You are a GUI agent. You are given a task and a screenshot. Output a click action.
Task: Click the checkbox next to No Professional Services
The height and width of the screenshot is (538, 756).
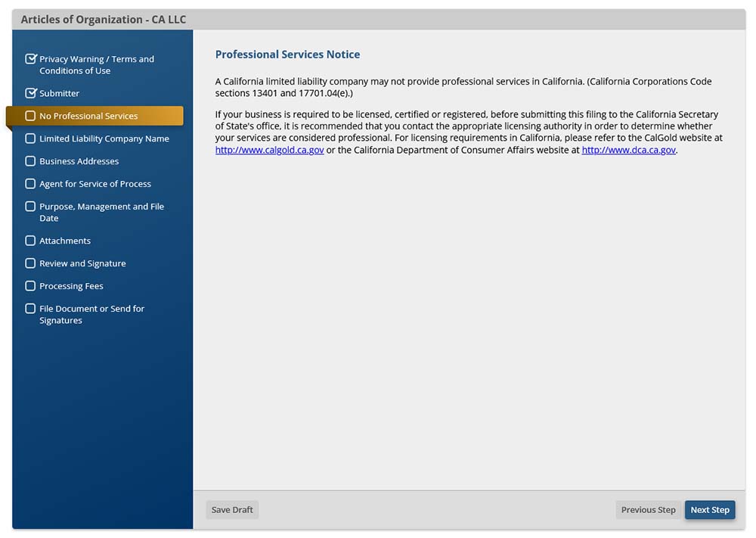click(x=30, y=116)
